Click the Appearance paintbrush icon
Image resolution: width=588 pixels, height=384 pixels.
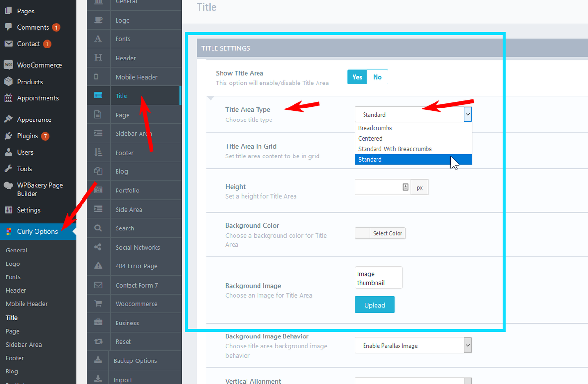(x=8, y=120)
